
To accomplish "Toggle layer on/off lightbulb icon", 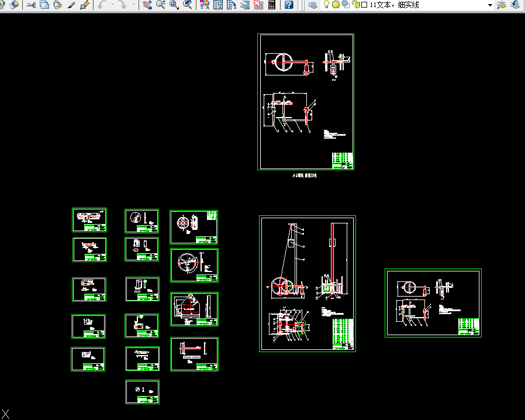I will [326, 5].
